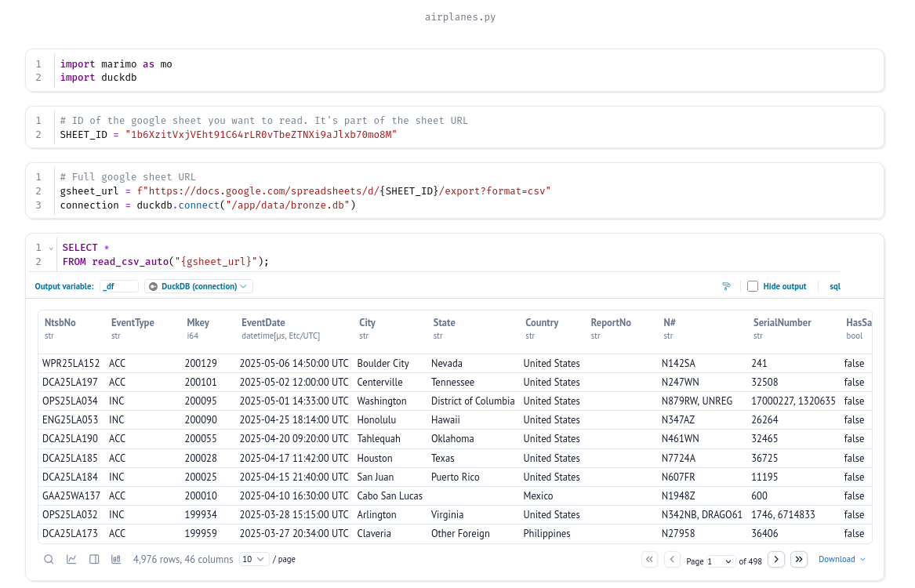This screenshot has width=915, height=588.
Task: Expand the Download options menu
Action: (841, 559)
